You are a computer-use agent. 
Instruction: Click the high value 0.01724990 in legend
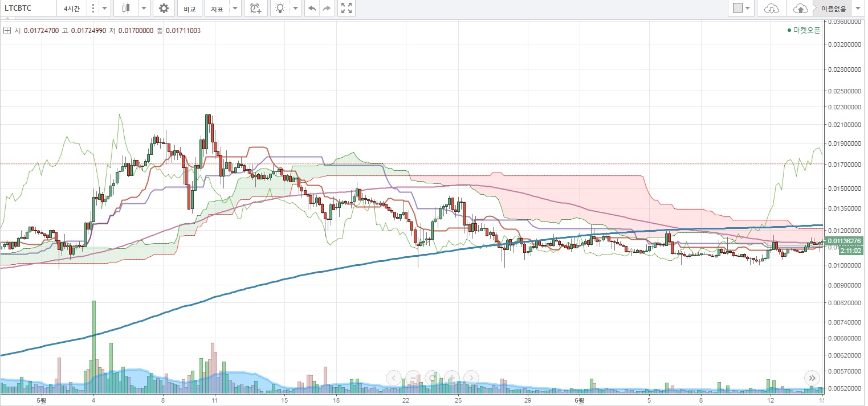[88, 30]
